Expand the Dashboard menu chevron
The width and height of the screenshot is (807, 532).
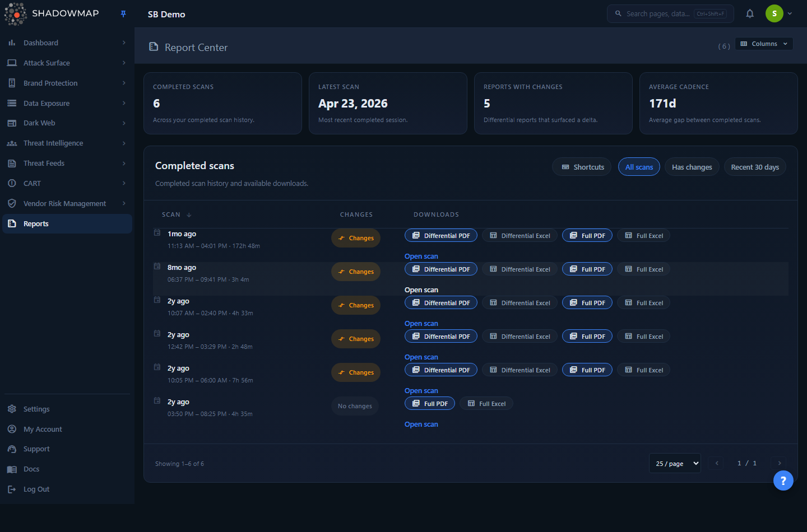pos(124,43)
